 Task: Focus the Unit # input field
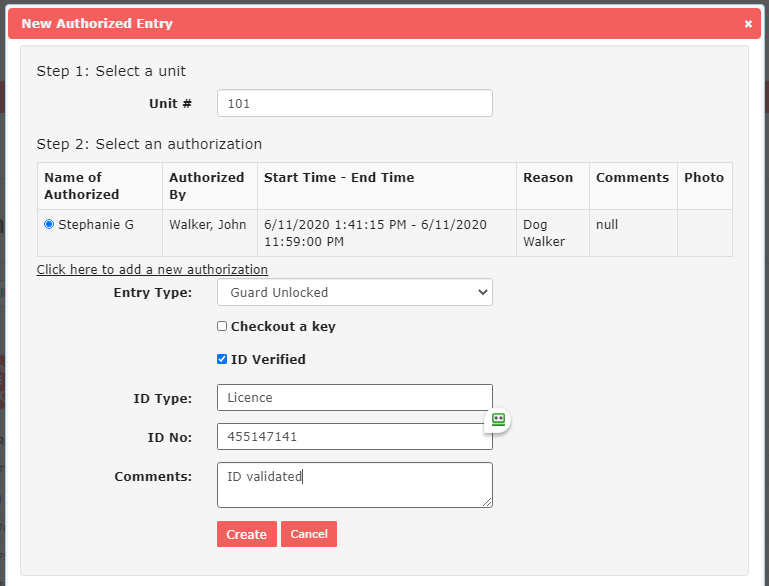(x=354, y=103)
